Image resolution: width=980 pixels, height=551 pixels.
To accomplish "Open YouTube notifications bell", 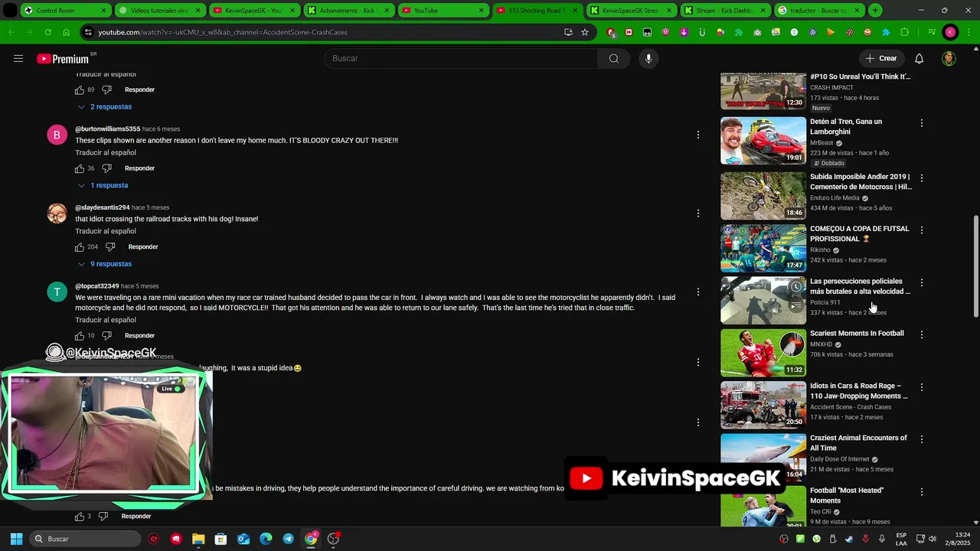I will coord(920,59).
